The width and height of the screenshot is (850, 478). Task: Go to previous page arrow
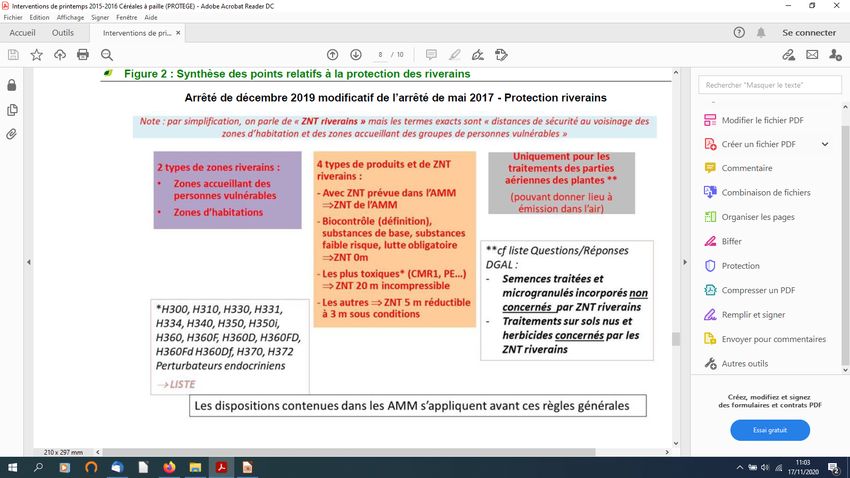coord(332,55)
